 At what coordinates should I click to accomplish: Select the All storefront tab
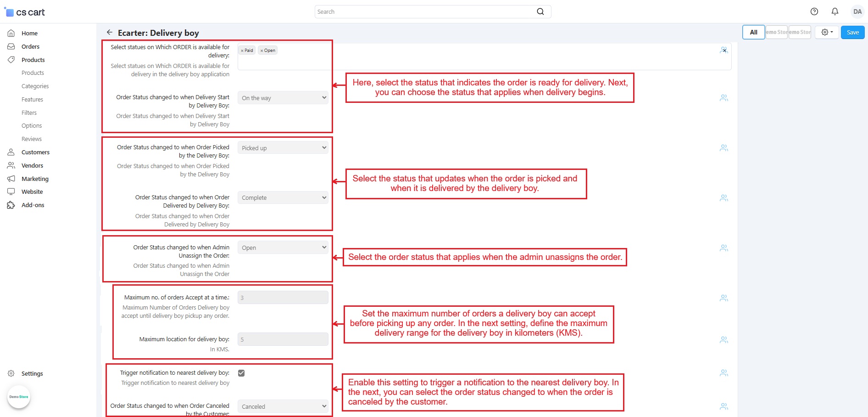(x=753, y=32)
